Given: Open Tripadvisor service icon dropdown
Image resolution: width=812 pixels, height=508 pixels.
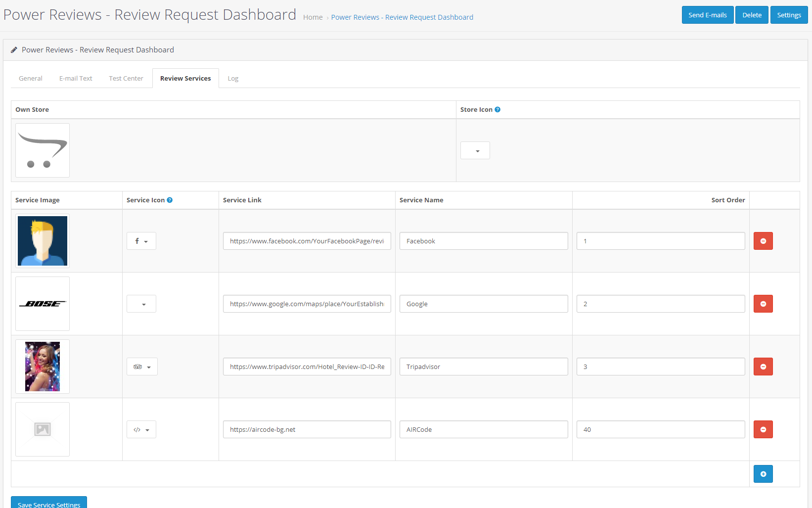Looking at the screenshot, I should tap(142, 367).
